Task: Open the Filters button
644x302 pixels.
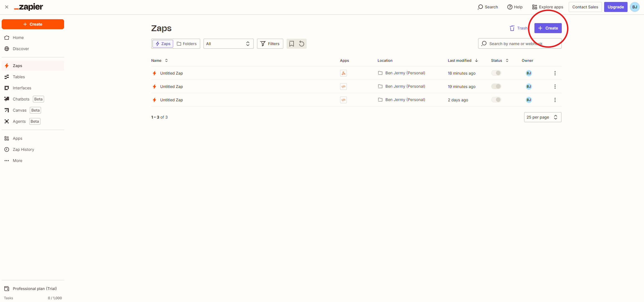Action: 270,44
